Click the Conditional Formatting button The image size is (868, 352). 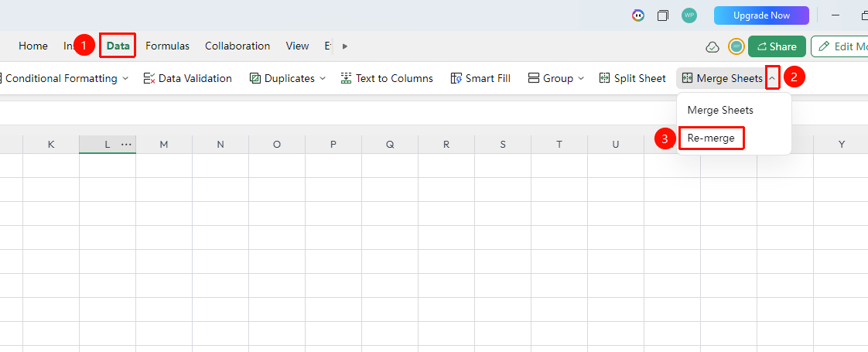click(x=61, y=79)
